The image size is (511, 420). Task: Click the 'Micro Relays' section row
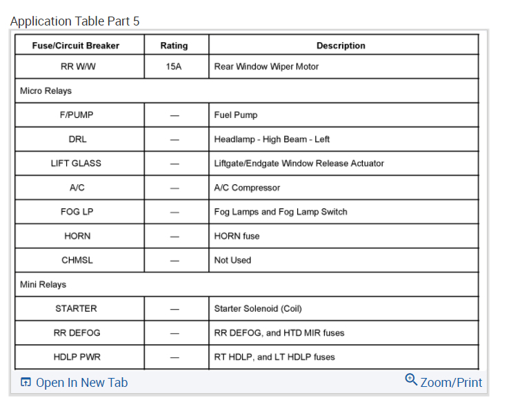tap(247, 90)
